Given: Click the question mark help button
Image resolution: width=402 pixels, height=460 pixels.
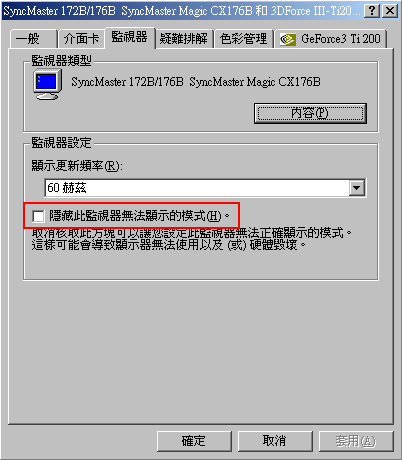Looking at the screenshot, I should coord(372,11).
